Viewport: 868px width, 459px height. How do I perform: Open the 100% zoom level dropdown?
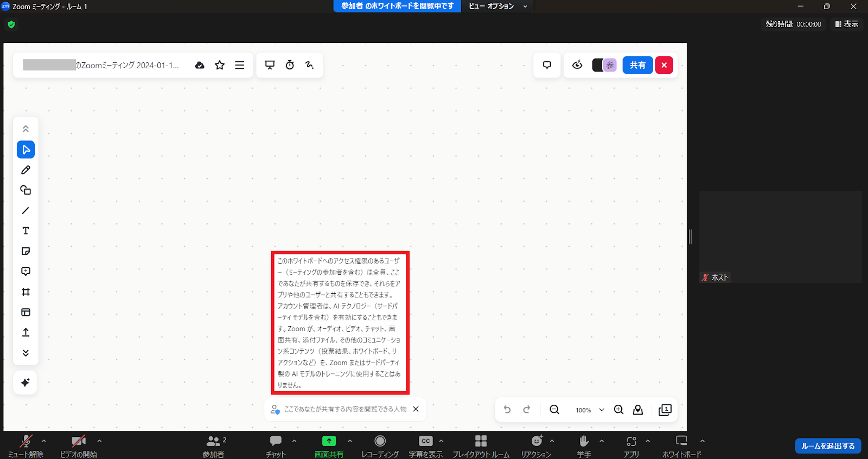point(590,410)
